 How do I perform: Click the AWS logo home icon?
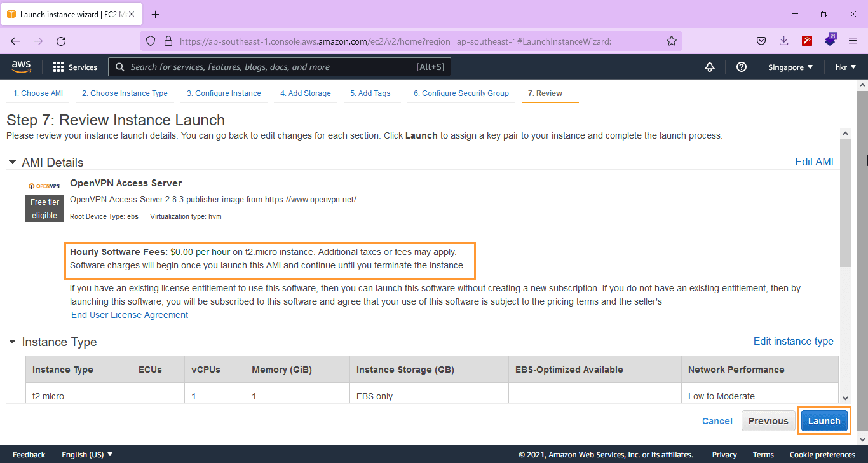[x=22, y=67]
